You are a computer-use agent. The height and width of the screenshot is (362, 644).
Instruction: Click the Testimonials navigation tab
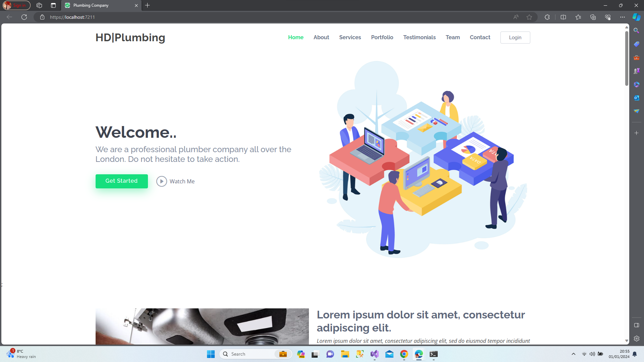pyautogui.click(x=419, y=37)
